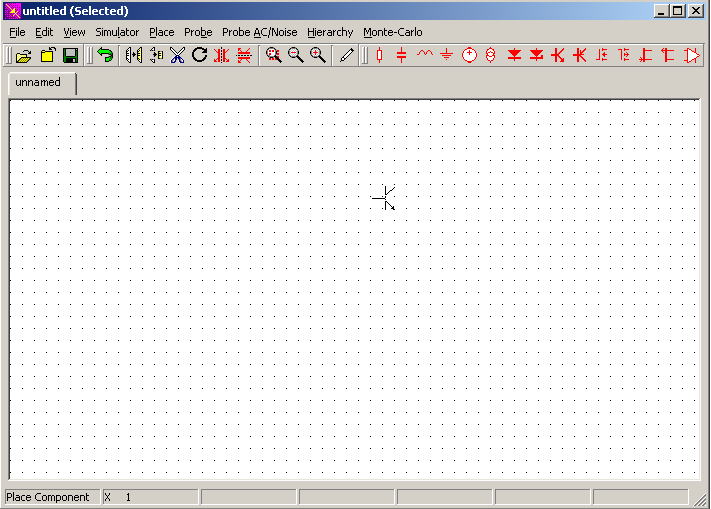The image size is (711, 509).
Task: Close the untitled window
Action: click(x=696, y=11)
